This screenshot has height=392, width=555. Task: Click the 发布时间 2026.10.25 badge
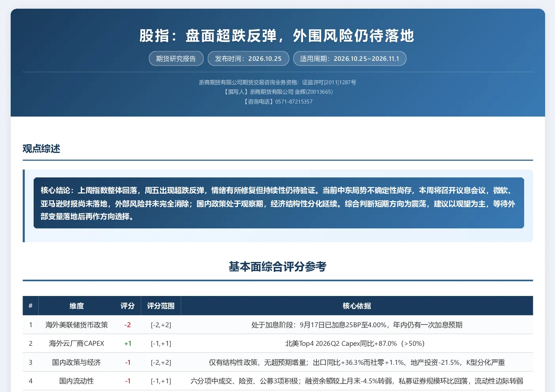pos(248,58)
